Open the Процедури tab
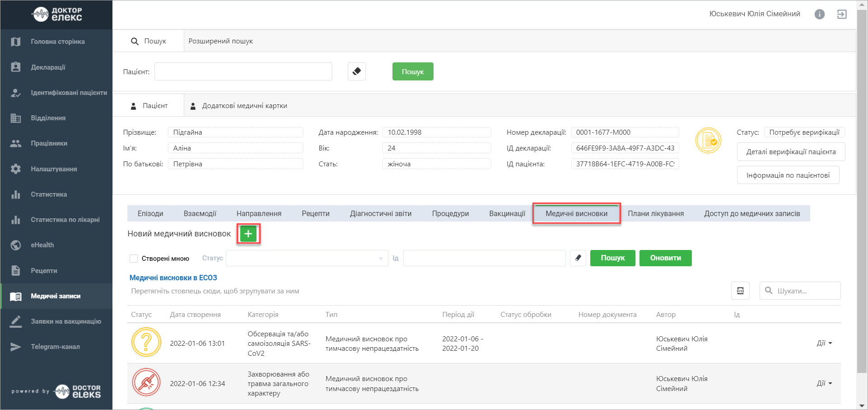The width and height of the screenshot is (868, 410). coord(450,213)
